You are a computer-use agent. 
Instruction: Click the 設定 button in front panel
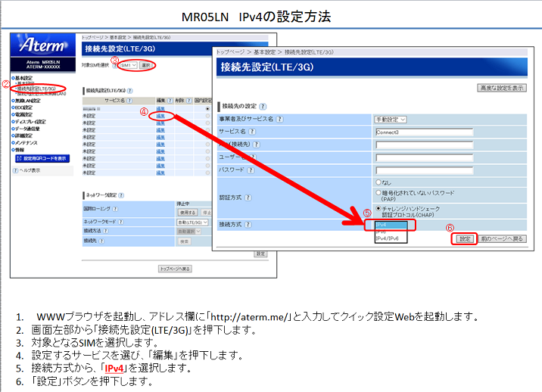coord(465,239)
